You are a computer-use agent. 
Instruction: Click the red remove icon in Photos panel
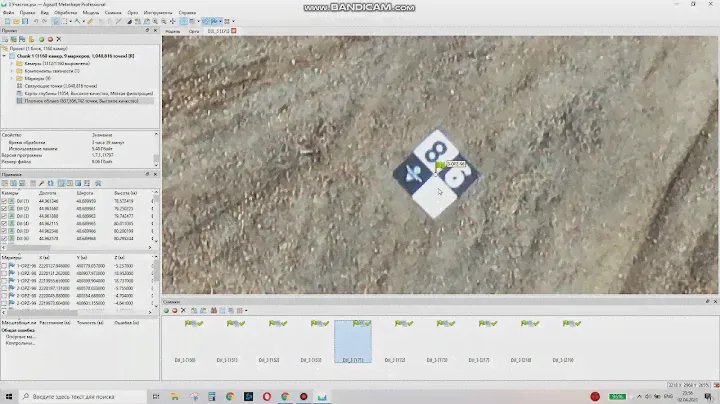pyautogui.click(x=177, y=310)
